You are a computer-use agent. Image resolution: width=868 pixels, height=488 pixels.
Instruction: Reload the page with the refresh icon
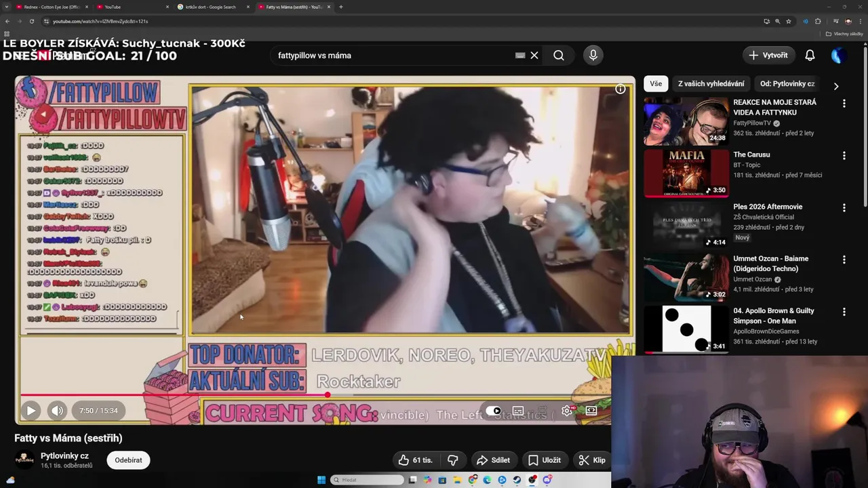tap(31, 21)
